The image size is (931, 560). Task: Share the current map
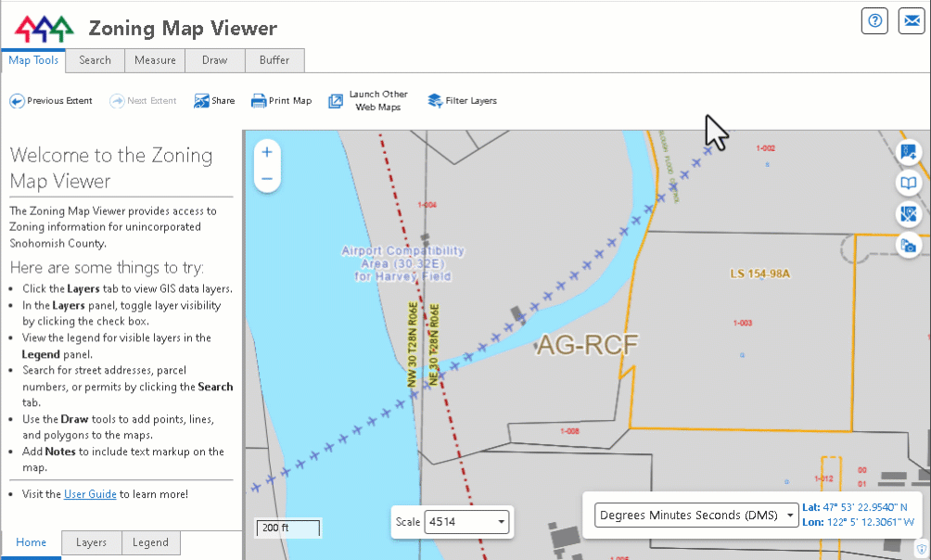[x=214, y=101]
